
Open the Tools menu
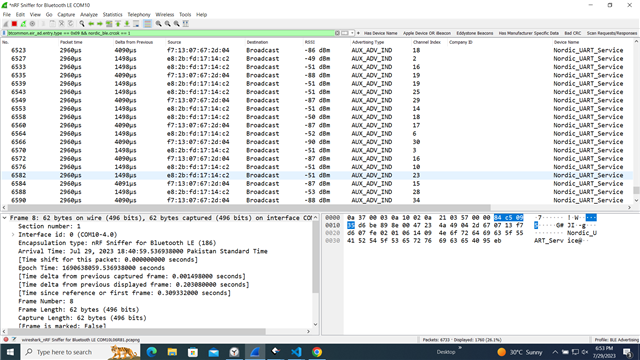[x=185, y=14]
